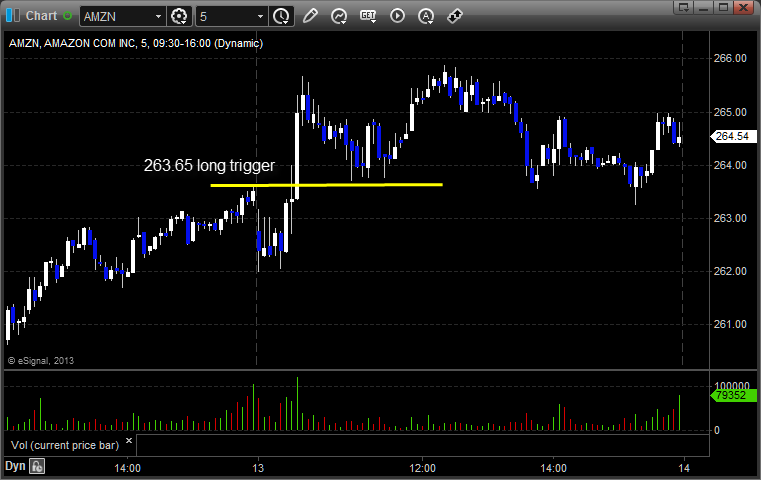Open the symbol settings gear menu
This screenshot has width=761, height=480.
coord(179,17)
